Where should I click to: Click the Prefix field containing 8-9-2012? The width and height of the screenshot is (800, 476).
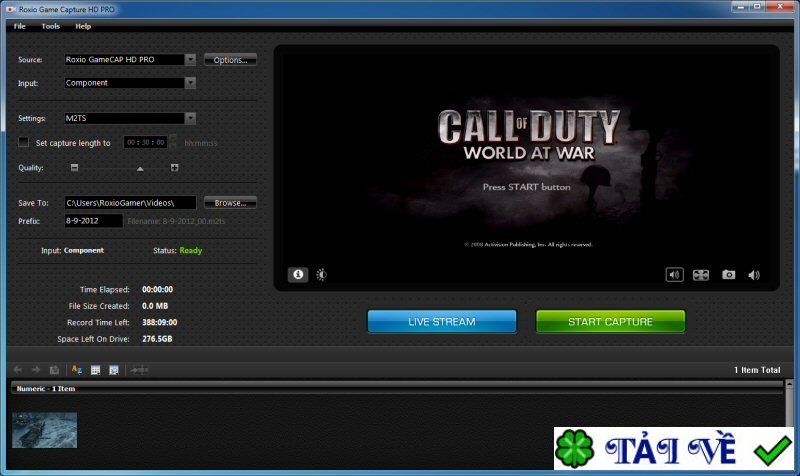[x=93, y=220]
